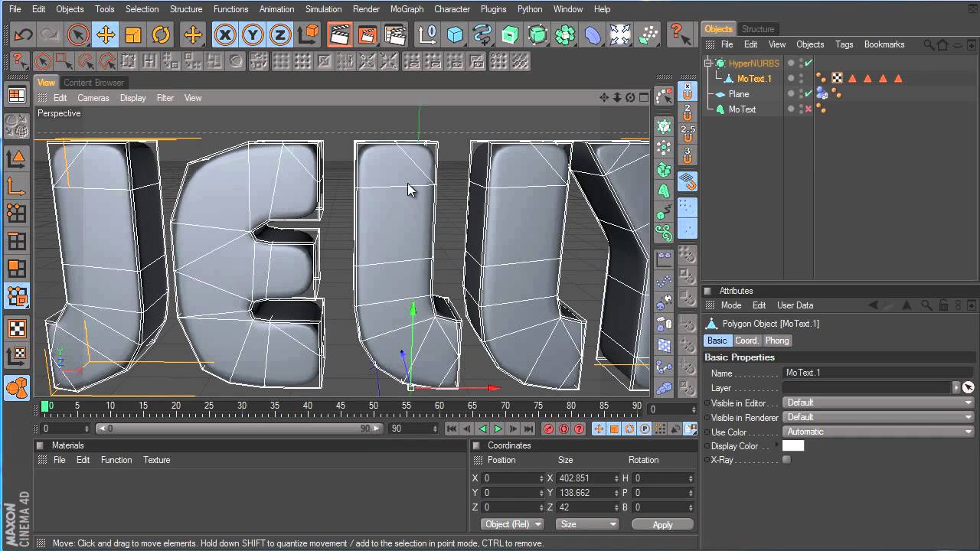Image resolution: width=980 pixels, height=551 pixels.
Task: Open the Object (Rel) dropdown
Action: click(x=513, y=524)
